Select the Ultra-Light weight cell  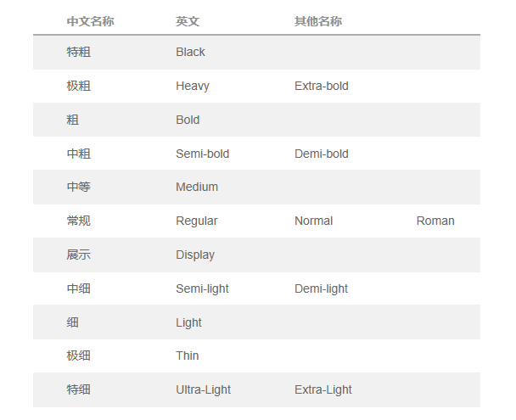point(203,389)
